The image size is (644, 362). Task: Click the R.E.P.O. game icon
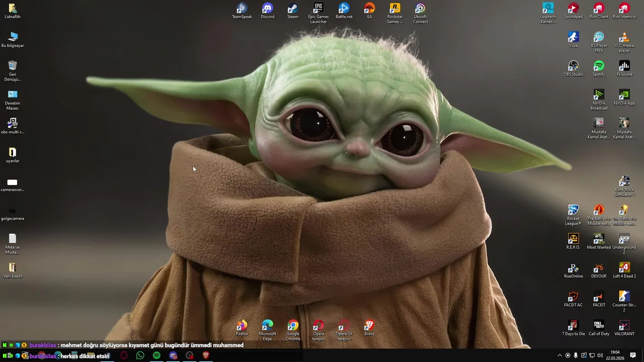[574, 241]
